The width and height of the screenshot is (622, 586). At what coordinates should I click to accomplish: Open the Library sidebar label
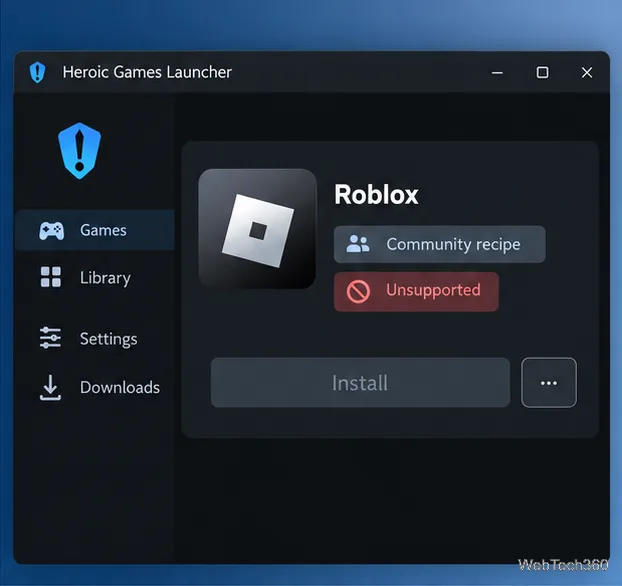[x=105, y=278]
